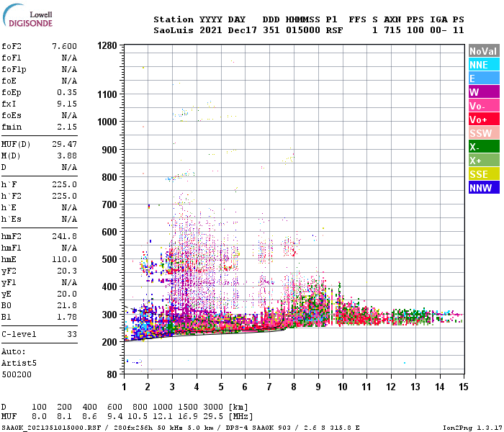Click the MUF table value 29.5

213,416
